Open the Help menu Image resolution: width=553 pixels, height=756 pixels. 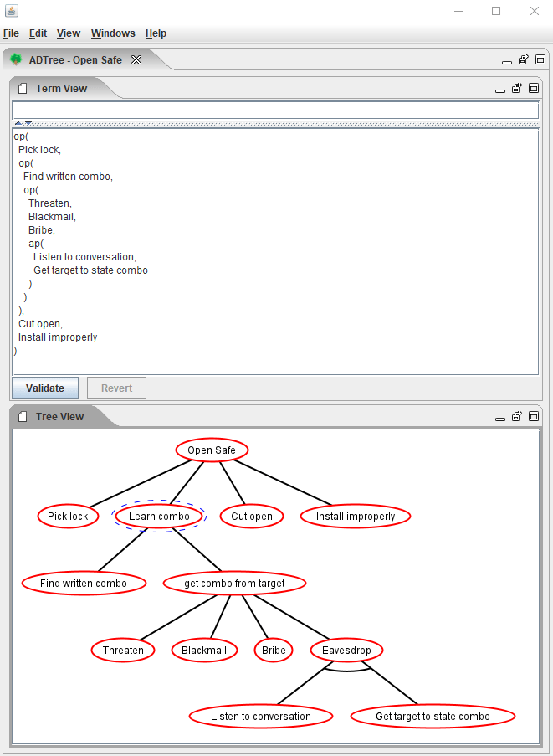156,33
